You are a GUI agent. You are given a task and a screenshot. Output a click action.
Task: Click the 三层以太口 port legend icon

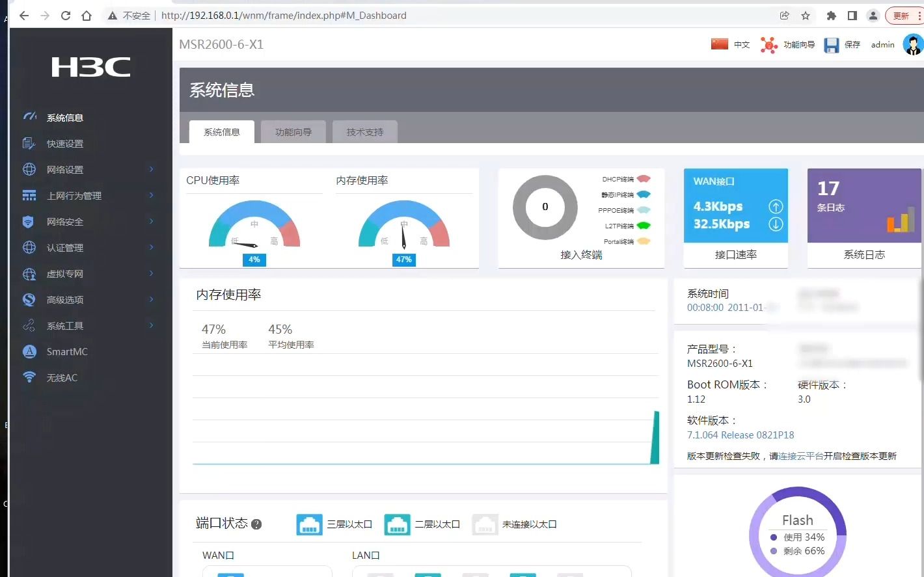[x=309, y=524]
